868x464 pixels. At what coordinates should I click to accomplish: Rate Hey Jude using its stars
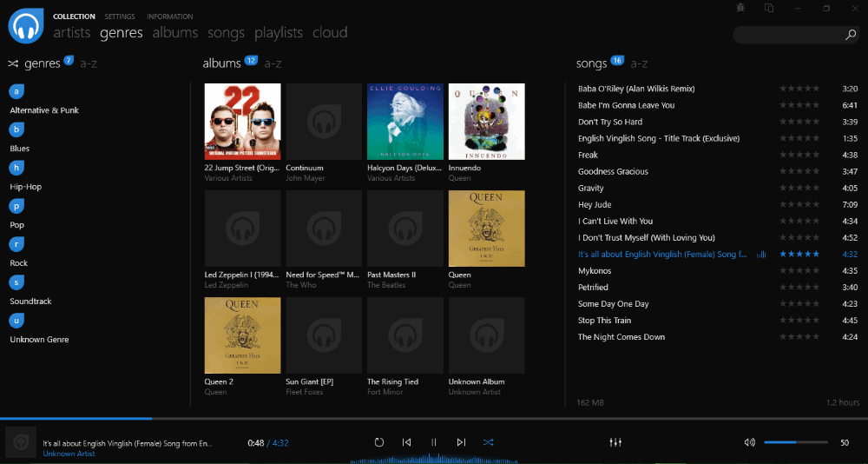(x=799, y=204)
